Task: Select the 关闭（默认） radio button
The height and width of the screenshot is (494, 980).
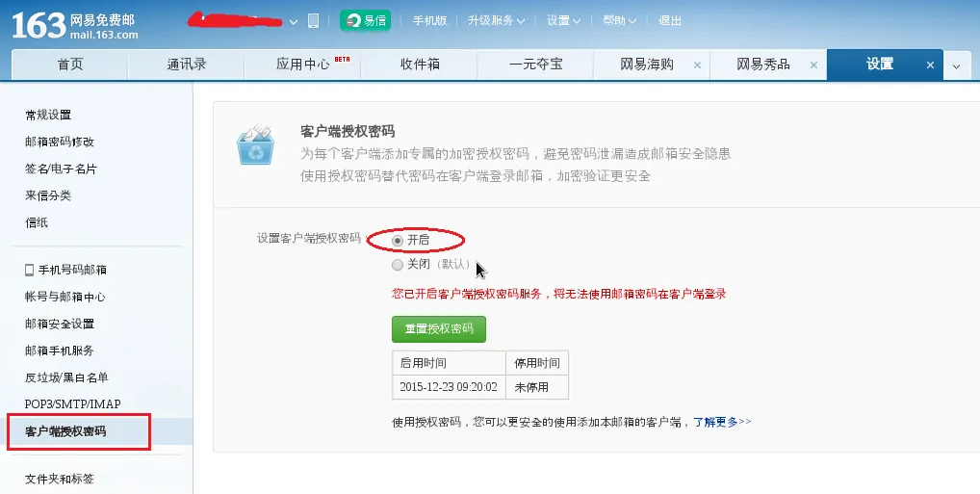Action: 398,265
